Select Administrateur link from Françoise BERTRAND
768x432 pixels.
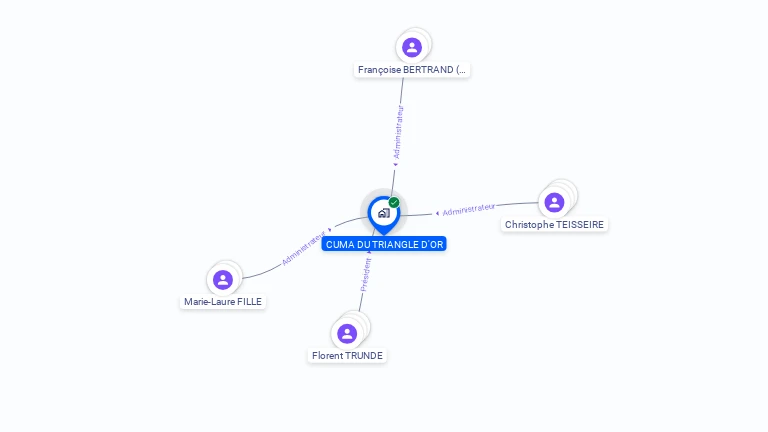[x=399, y=132]
